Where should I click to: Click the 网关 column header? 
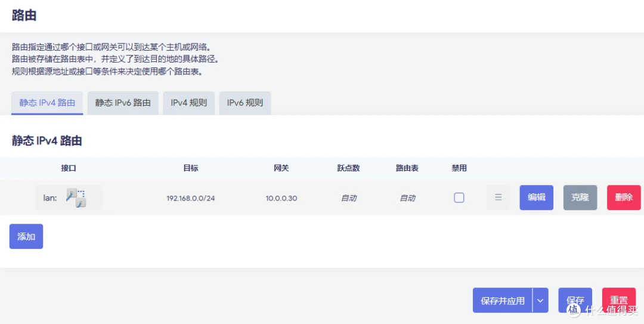[281, 168]
